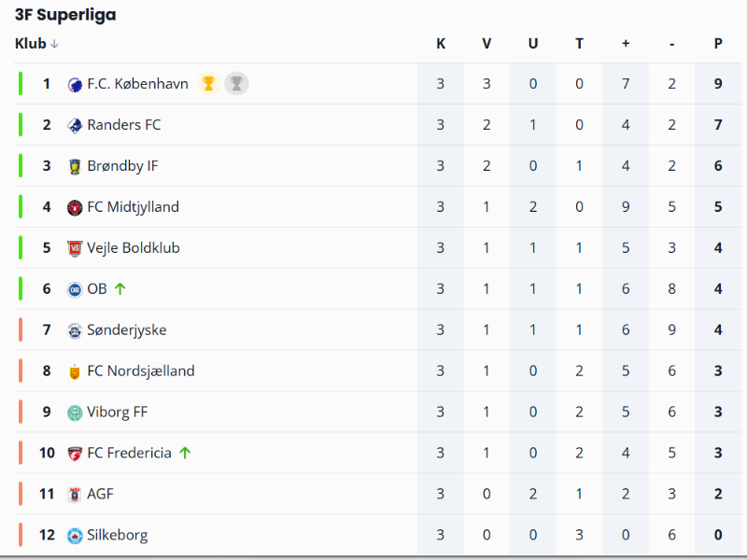The image size is (747, 560).
Task: Click the Silkeborg club crest
Action: pyautogui.click(x=75, y=536)
